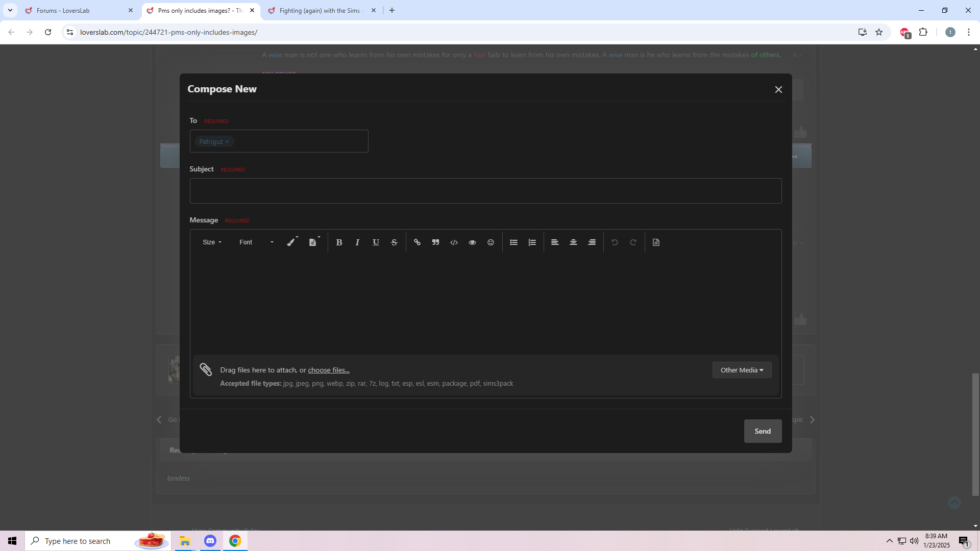The image size is (980, 551).
Task: Click the preview document icon in editor toolbar
Action: [x=656, y=242]
